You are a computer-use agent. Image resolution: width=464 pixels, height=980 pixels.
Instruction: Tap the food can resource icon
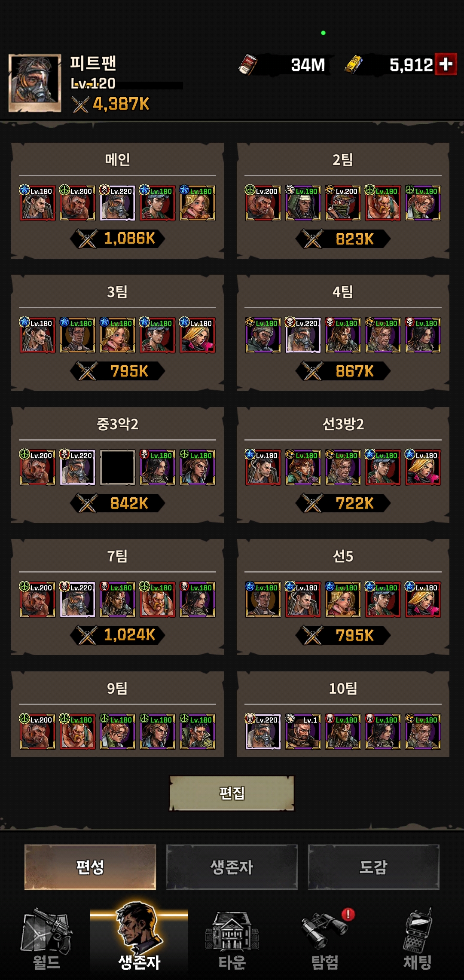[248, 65]
